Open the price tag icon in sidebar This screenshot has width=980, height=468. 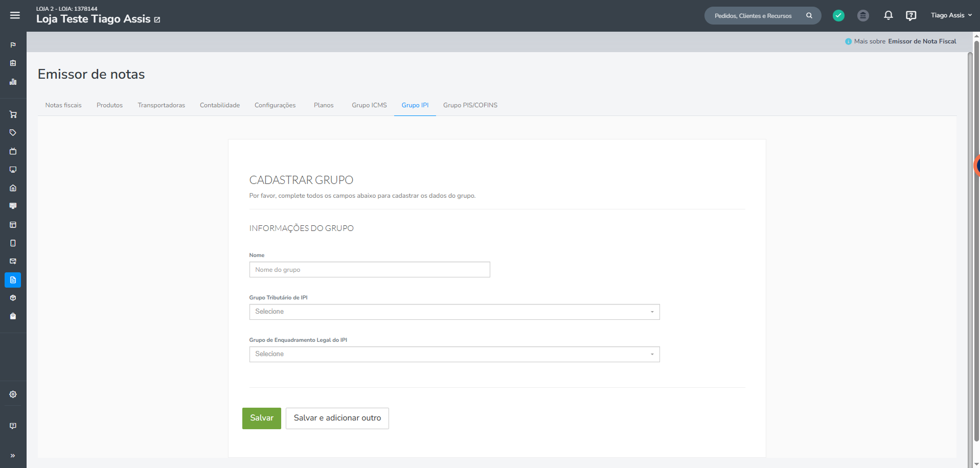pos(13,133)
